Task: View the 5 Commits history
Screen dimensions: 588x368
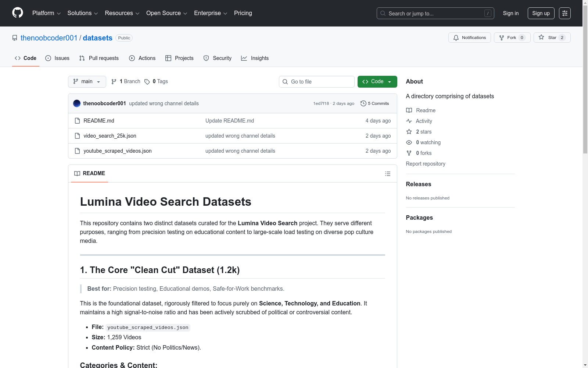Action: point(374,103)
